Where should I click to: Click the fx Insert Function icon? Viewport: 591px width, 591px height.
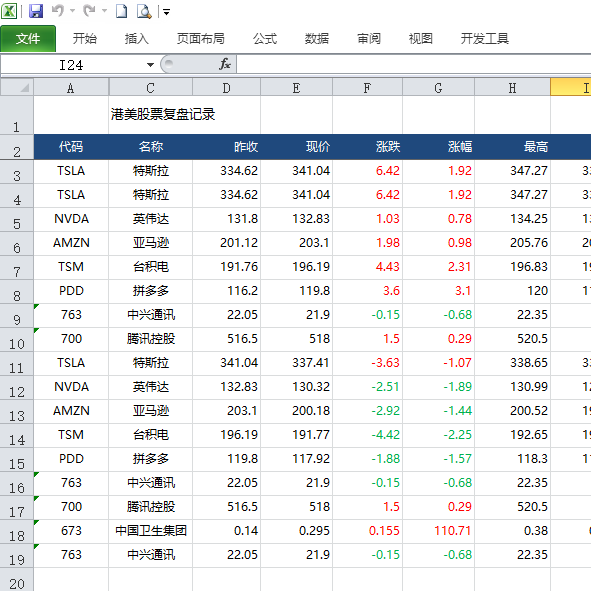[225, 64]
